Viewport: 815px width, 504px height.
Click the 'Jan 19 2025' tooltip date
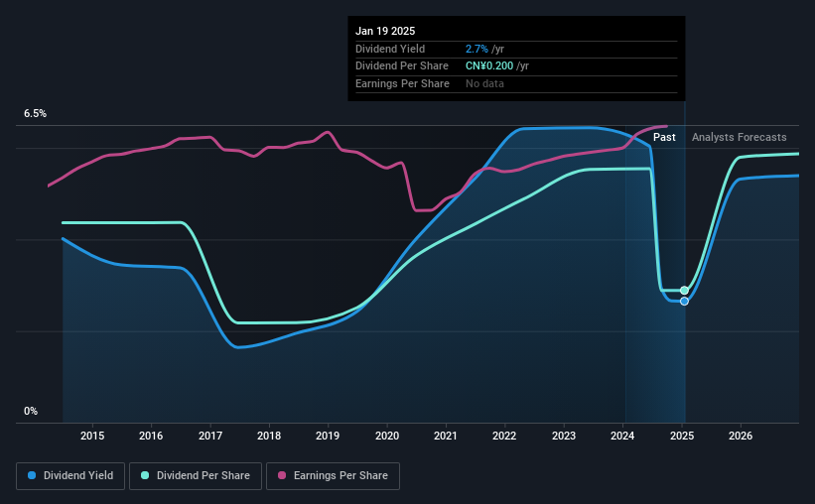(385, 31)
